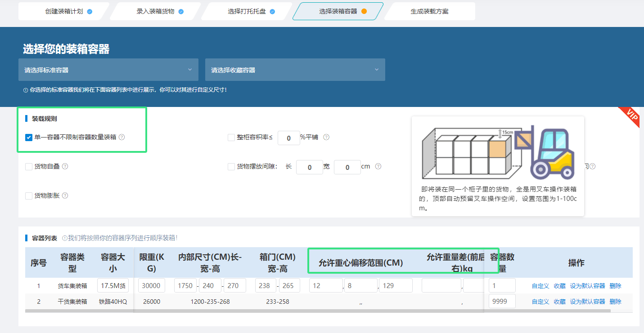The height and width of the screenshot is (333, 644).
Task: Click the container size field 17.5M货
Action: tap(113, 285)
